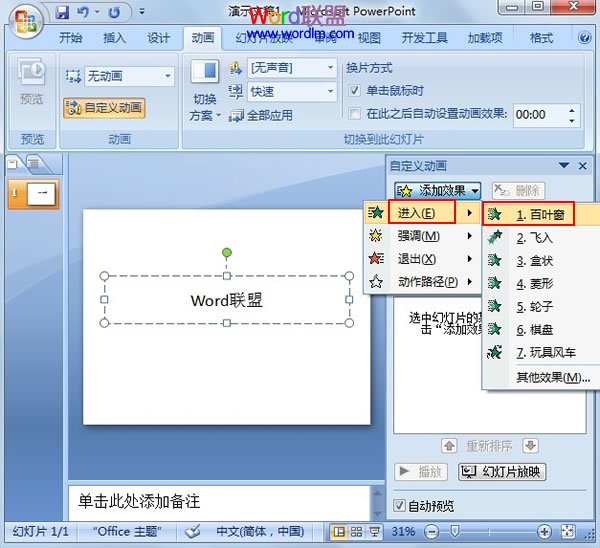
Task: Switch to the 开始 ribbon tab
Action: [71, 38]
